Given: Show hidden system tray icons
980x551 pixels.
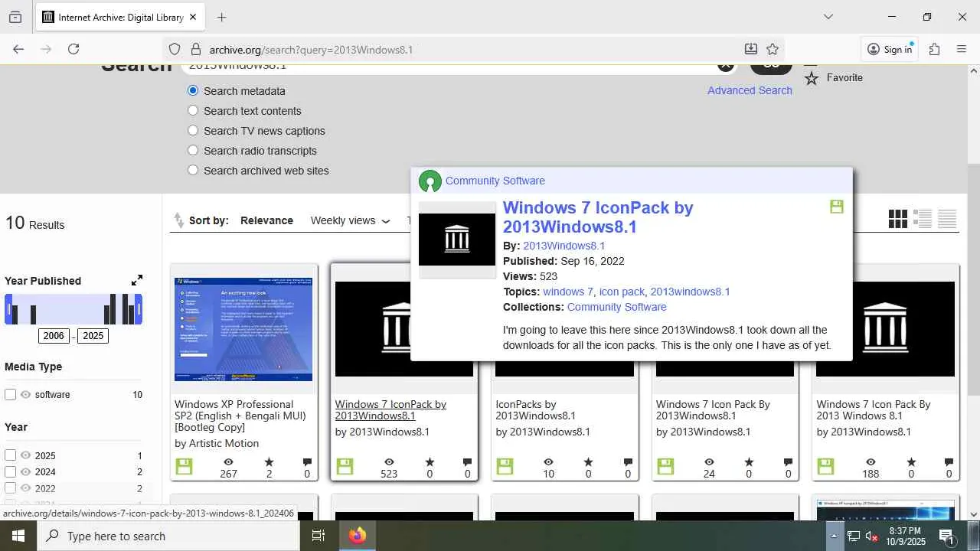Looking at the screenshot, I should pos(834,536).
